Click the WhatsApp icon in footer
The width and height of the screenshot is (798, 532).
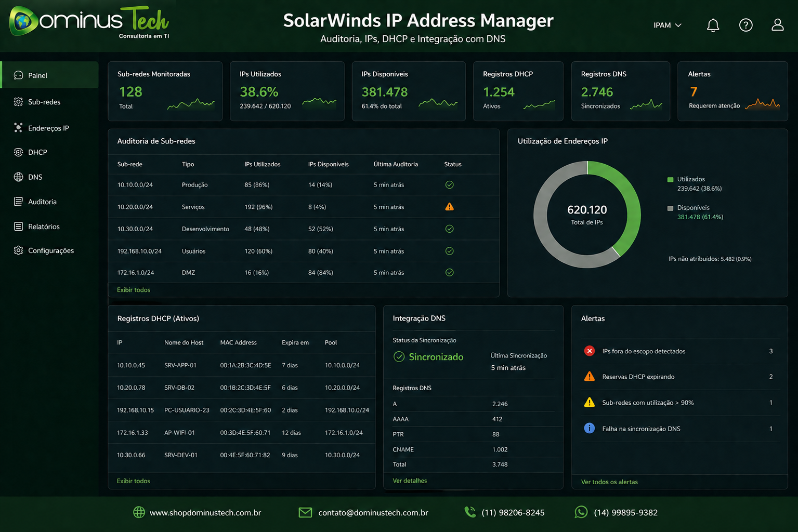coord(581,512)
